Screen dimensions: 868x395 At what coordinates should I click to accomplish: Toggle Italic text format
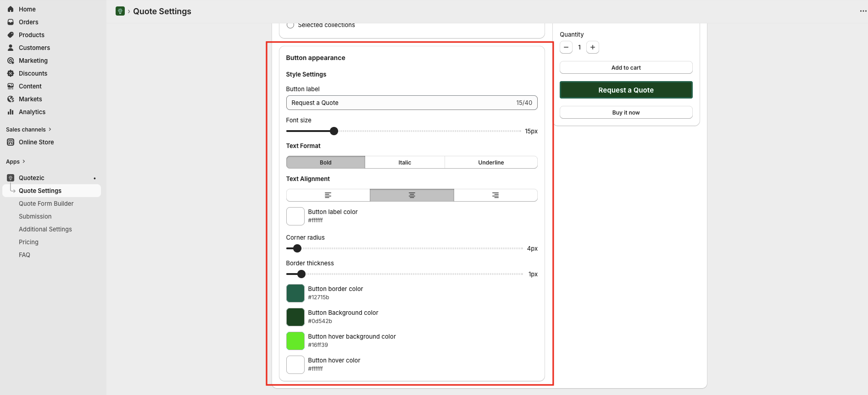(x=405, y=162)
